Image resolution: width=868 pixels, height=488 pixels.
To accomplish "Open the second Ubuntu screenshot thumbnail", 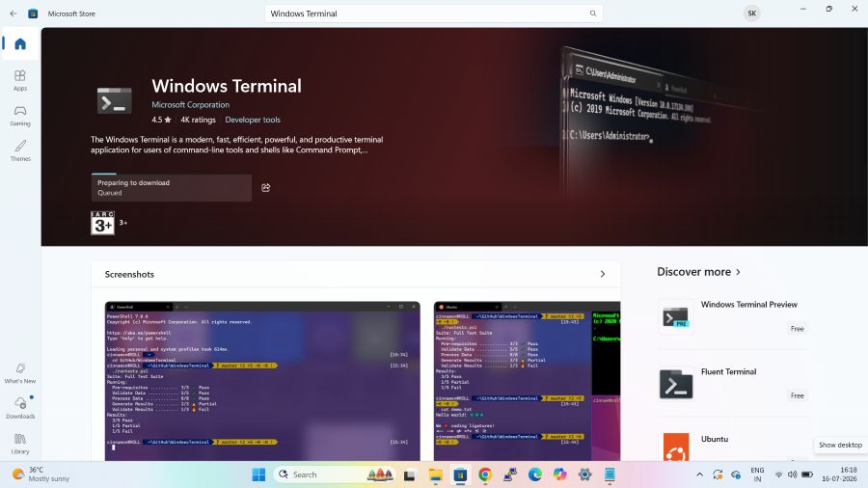I will pos(527,381).
